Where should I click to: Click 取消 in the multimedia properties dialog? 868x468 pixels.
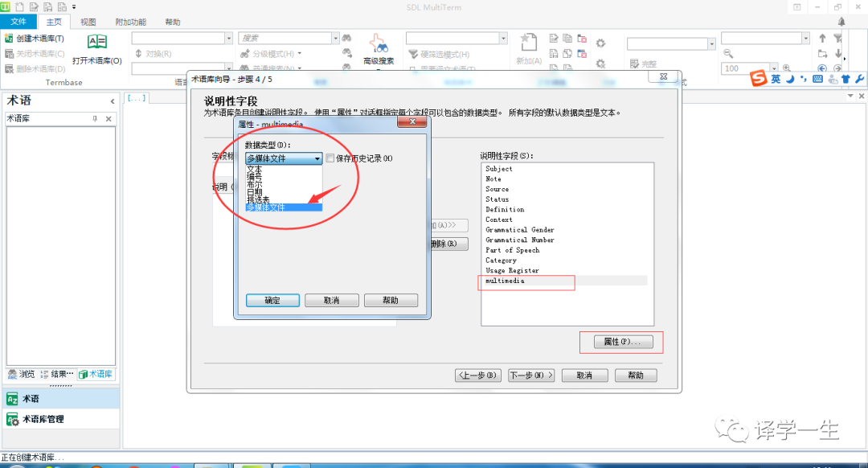pos(332,300)
